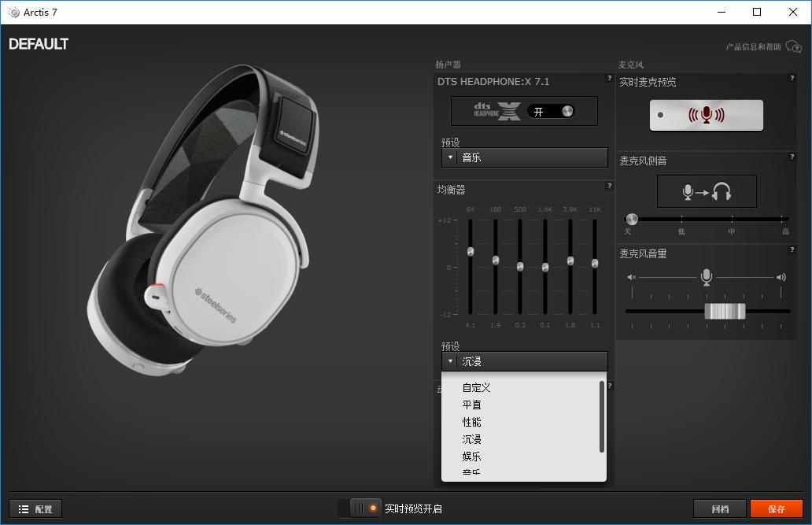The height and width of the screenshot is (525, 812).
Task: Click the real-time microphone preview icon
Action: (x=706, y=115)
